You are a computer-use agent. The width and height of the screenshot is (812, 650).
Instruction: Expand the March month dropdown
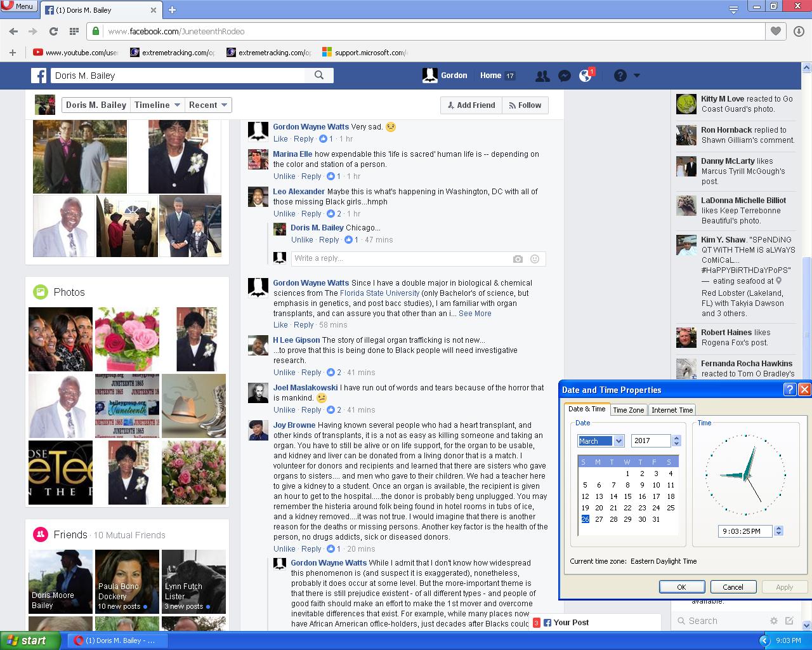pos(619,441)
